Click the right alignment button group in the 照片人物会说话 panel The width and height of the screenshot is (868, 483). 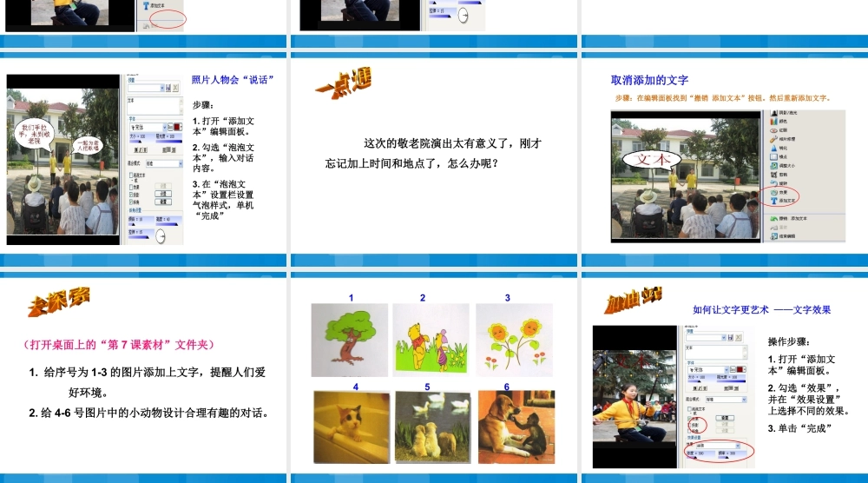click(169, 150)
